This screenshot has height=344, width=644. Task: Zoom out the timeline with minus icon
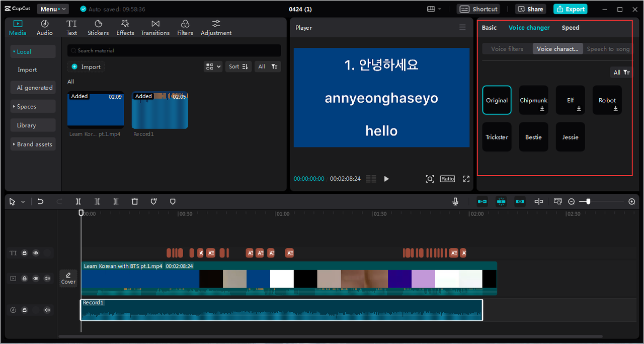pos(572,201)
